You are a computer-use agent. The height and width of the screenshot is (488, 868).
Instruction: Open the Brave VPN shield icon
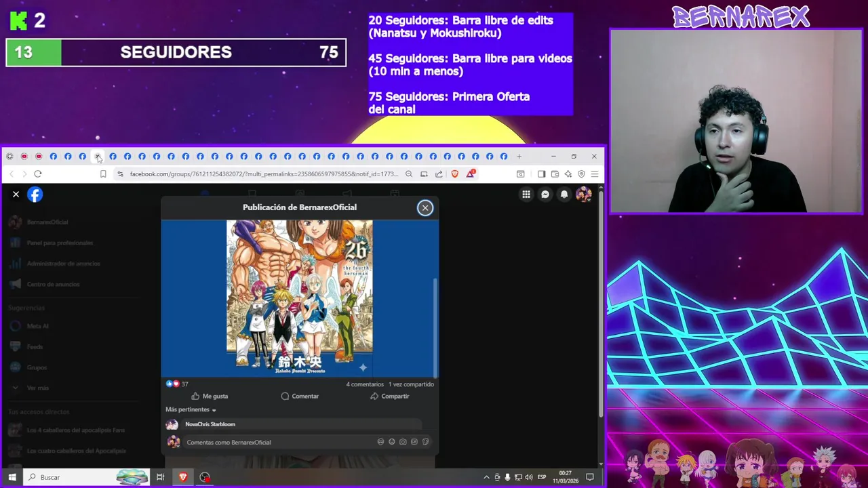[581, 174]
